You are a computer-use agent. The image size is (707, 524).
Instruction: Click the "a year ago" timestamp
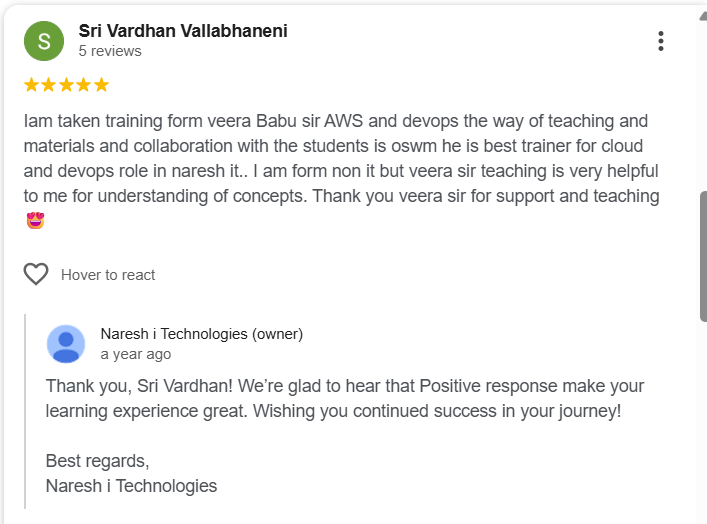[136, 354]
